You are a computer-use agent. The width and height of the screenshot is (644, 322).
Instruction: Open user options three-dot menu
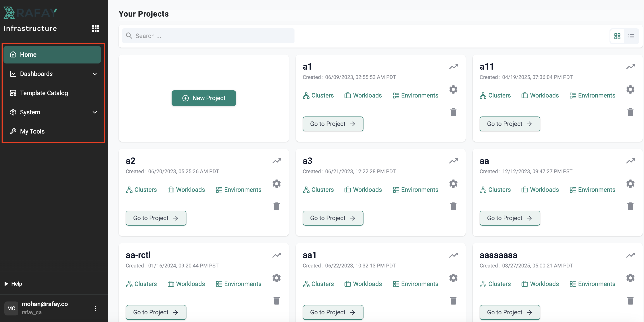click(x=95, y=308)
